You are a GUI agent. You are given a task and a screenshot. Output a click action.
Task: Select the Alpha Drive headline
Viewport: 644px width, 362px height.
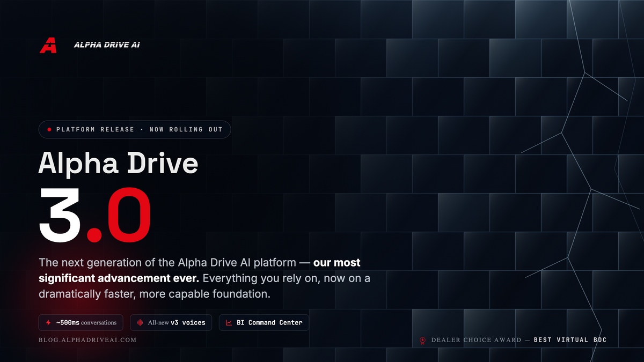pos(118,164)
